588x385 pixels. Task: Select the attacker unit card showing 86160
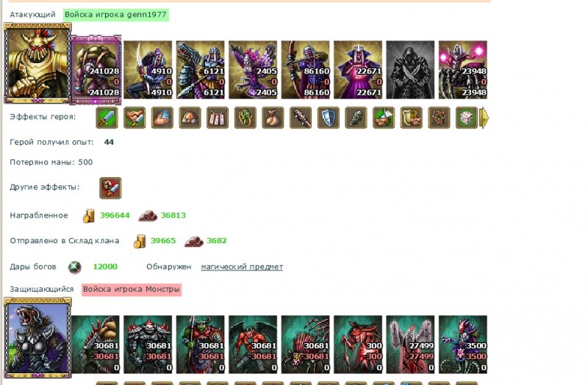click(306, 70)
